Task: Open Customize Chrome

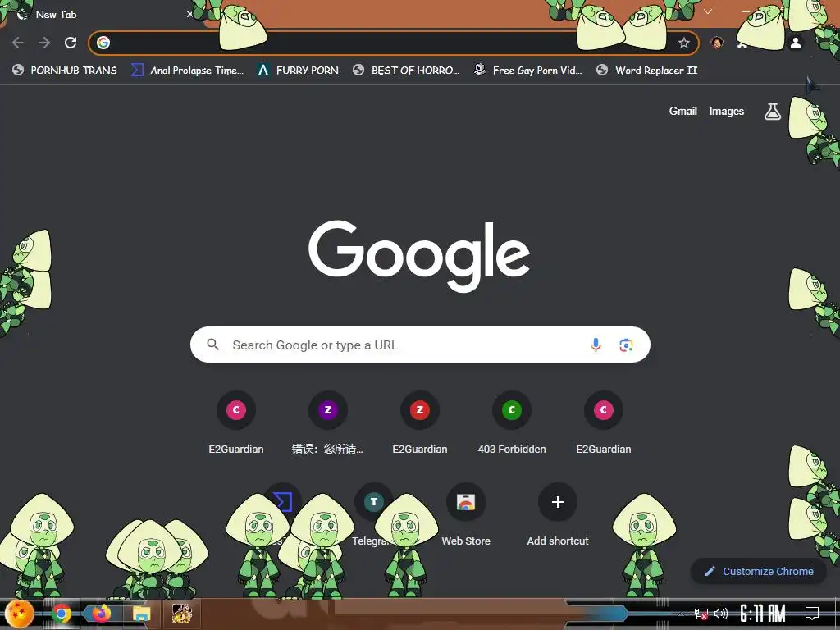Action: [x=759, y=572]
